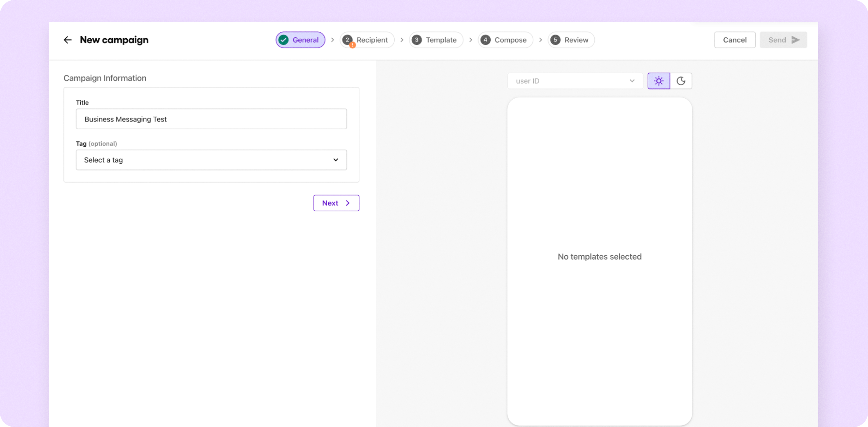Select the Review step
Image resolution: width=868 pixels, height=427 pixels.
pos(571,40)
